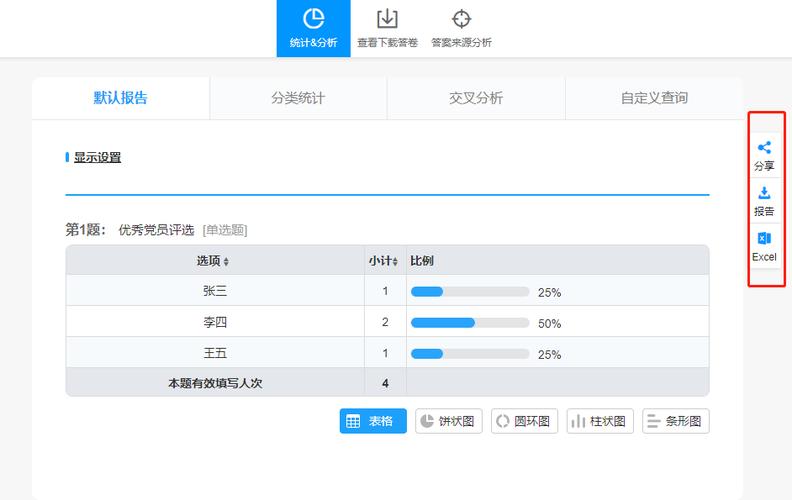Open the 统计&分析 tab

[313, 28]
